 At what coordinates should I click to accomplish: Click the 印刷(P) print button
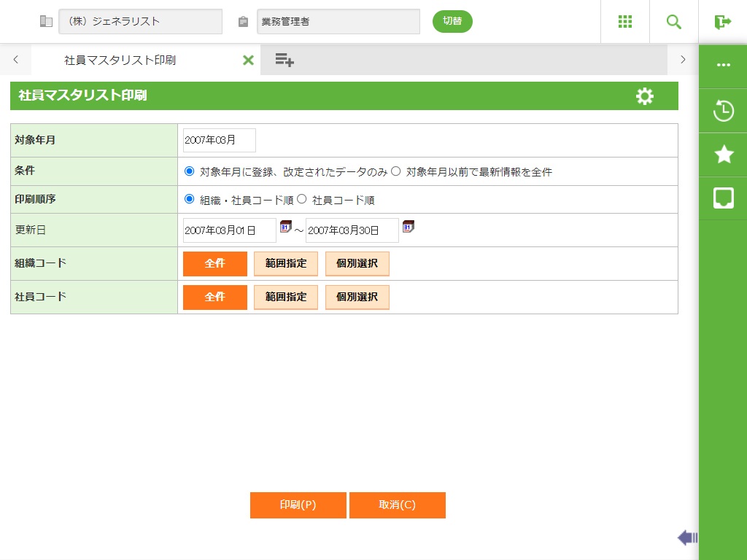tap(298, 505)
